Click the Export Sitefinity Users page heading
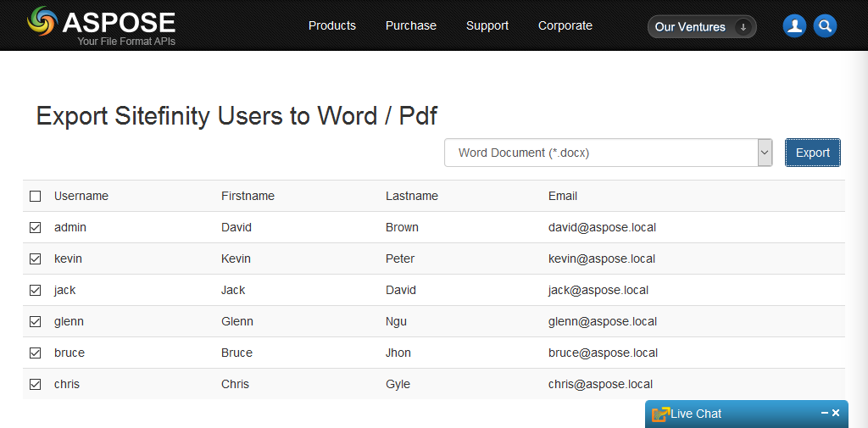Image resolution: width=868 pixels, height=428 pixels. tap(237, 117)
